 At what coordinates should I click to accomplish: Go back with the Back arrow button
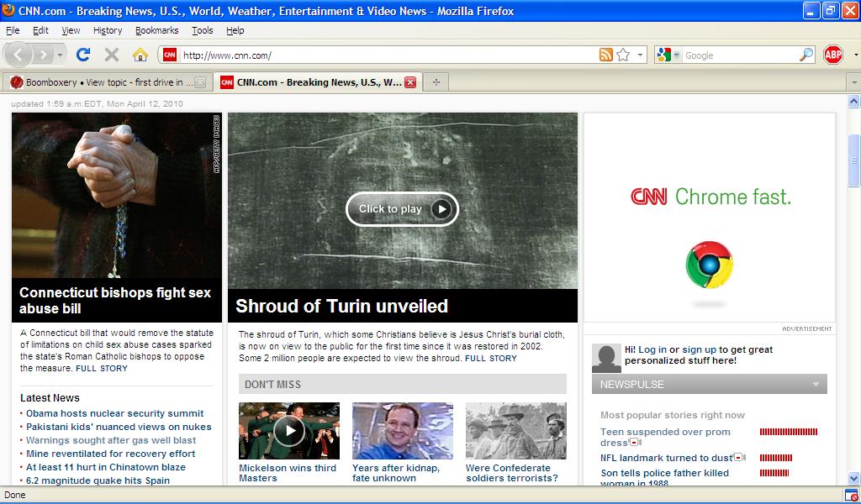18,55
